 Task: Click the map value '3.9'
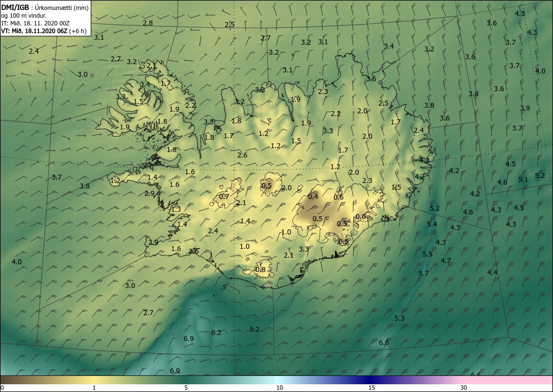[525, 108]
